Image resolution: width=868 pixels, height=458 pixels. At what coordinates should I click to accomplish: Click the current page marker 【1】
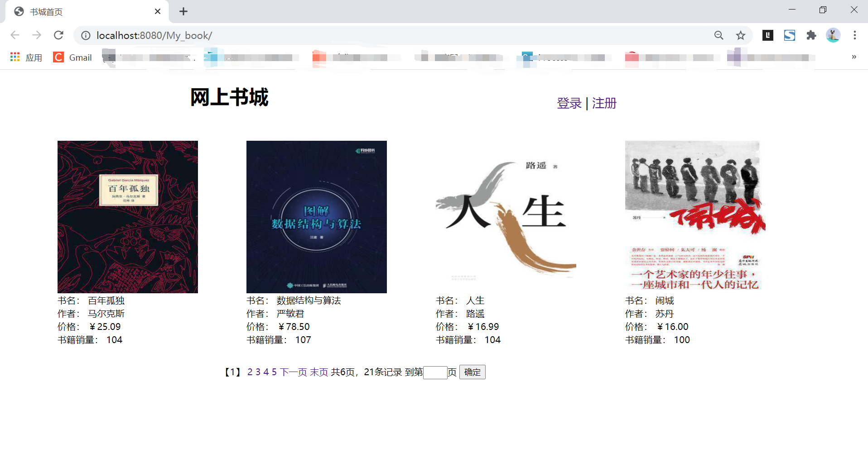[233, 372]
